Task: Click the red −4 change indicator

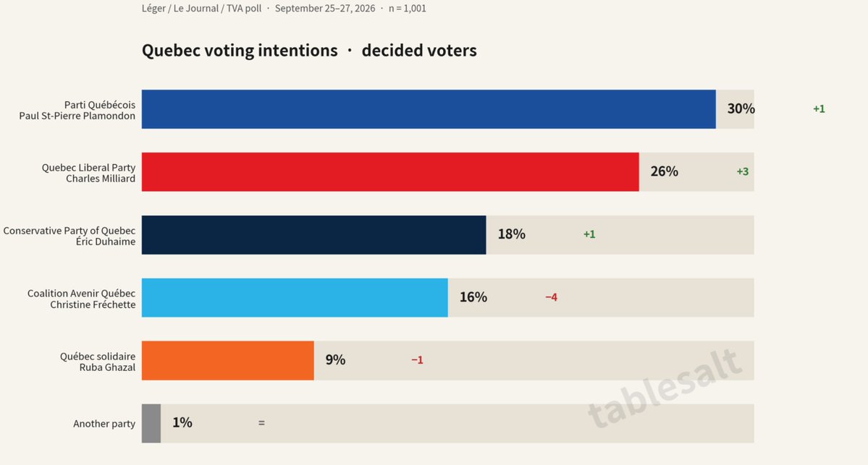Action: pos(552,297)
